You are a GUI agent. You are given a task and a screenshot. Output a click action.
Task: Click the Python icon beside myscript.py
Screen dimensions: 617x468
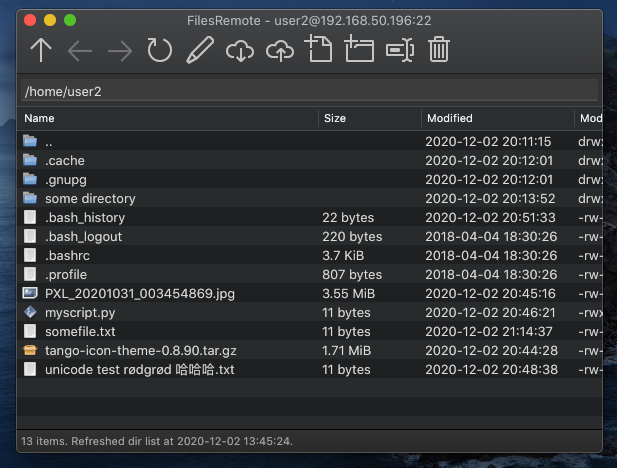[x=30, y=312]
